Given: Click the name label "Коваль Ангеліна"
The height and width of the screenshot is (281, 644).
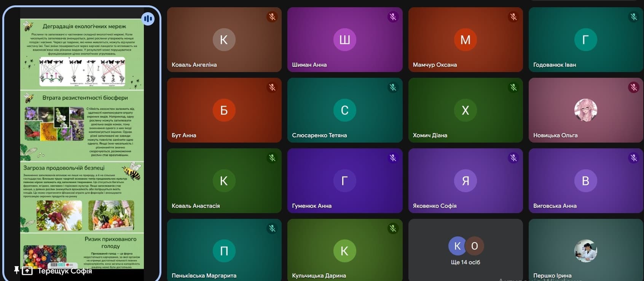Looking at the screenshot, I should tap(194, 65).
